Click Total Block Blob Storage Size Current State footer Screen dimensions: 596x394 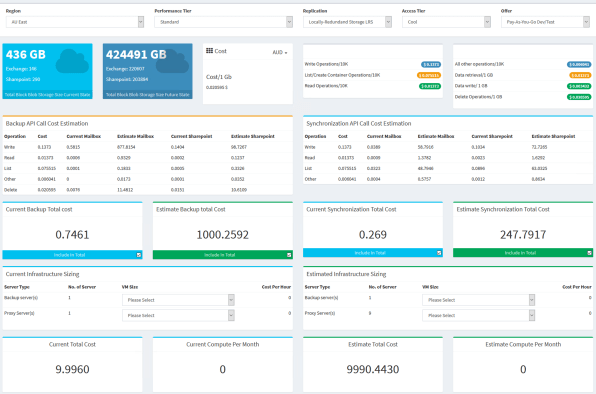(x=48, y=95)
